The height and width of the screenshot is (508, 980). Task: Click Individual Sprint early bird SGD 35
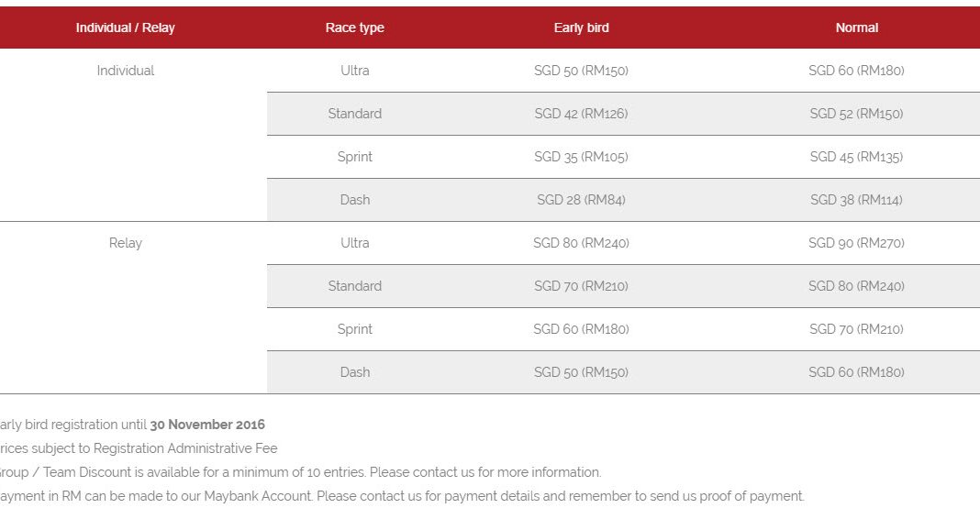[x=581, y=157]
